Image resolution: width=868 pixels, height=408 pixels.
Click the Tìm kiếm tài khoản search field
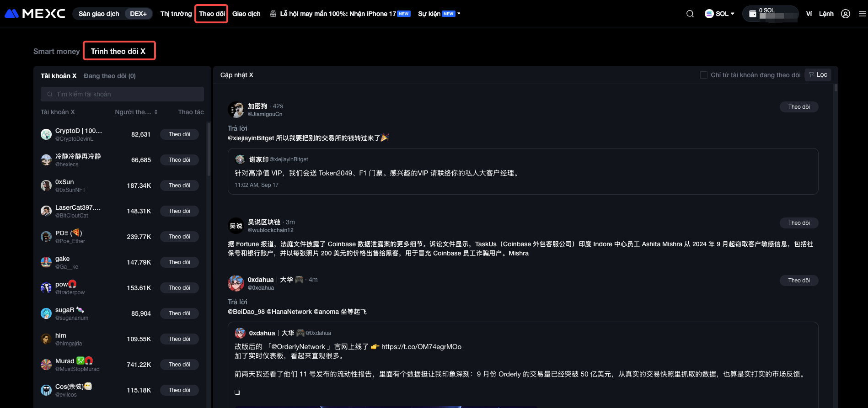122,94
